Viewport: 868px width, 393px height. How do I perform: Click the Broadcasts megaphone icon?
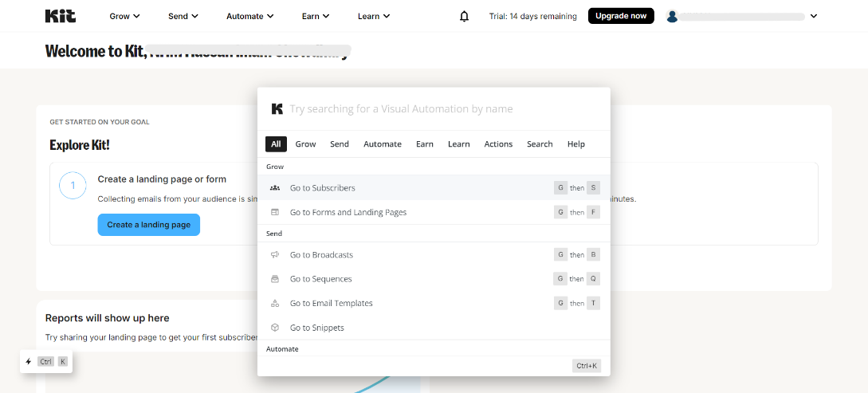coord(275,255)
